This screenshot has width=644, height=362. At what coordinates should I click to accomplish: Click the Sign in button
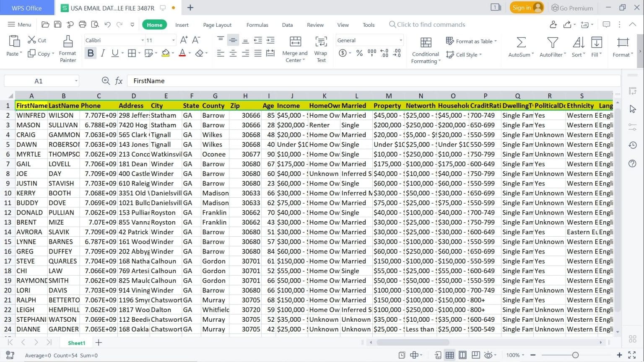(527, 8)
